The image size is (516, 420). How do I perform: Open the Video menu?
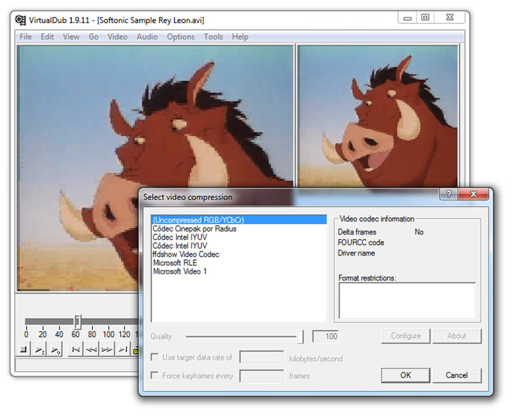117,36
